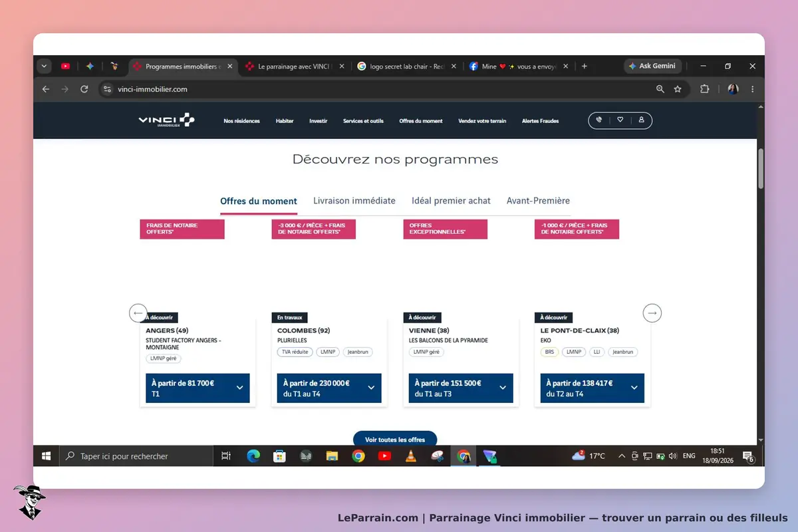Switch to the pinned Gemini tab
The image size is (798, 532).
coord(90,66)
